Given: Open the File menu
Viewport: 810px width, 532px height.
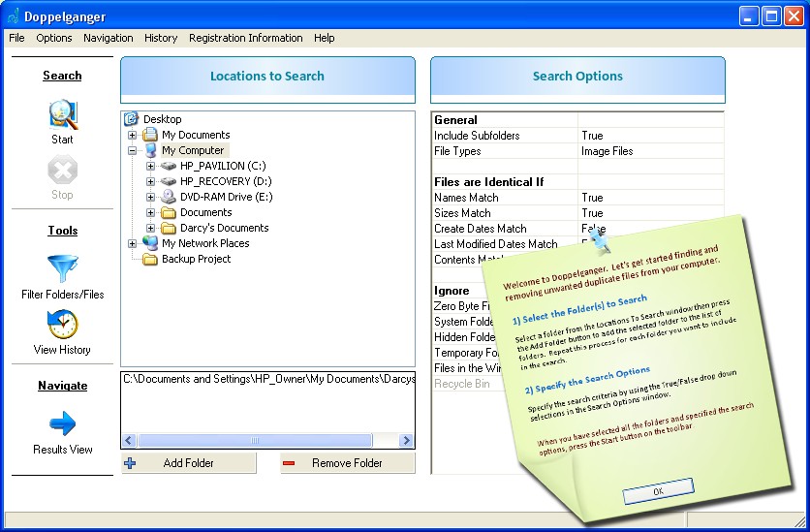Looking at the screenshot, I should tap(16, 38).
